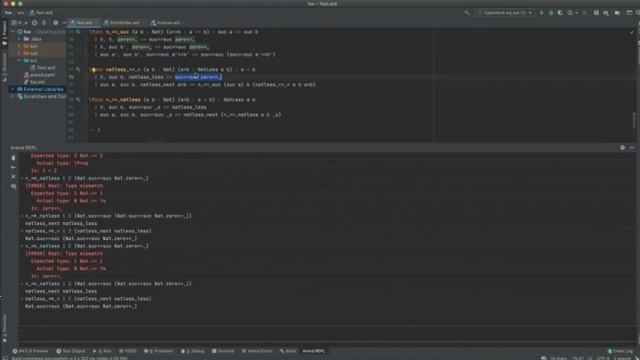Viewport: 640px width, 360px height.
Task: Switch to the Test.ard editor tab
Action: pos(84,23)
